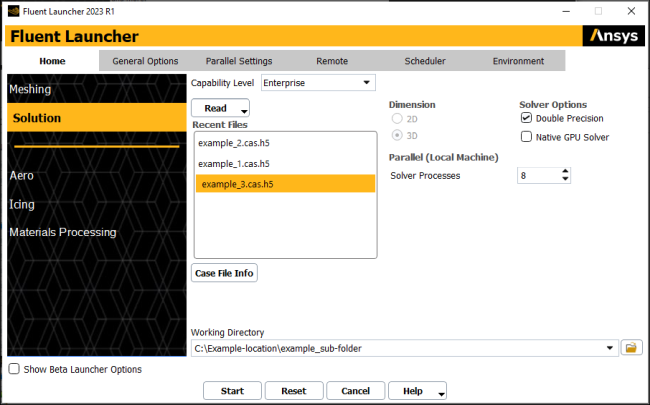
Task: Choose Materials Processing in the sidebar
Action: click(63, 232)
